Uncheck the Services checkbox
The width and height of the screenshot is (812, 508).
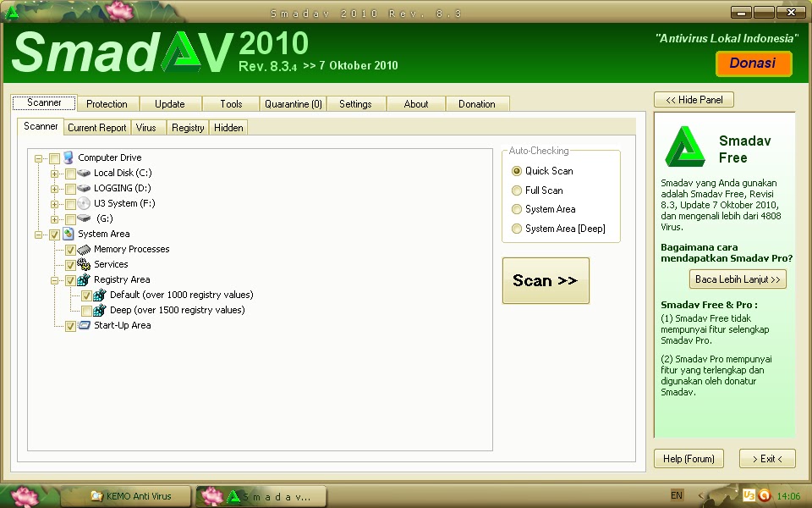point(70,265)
